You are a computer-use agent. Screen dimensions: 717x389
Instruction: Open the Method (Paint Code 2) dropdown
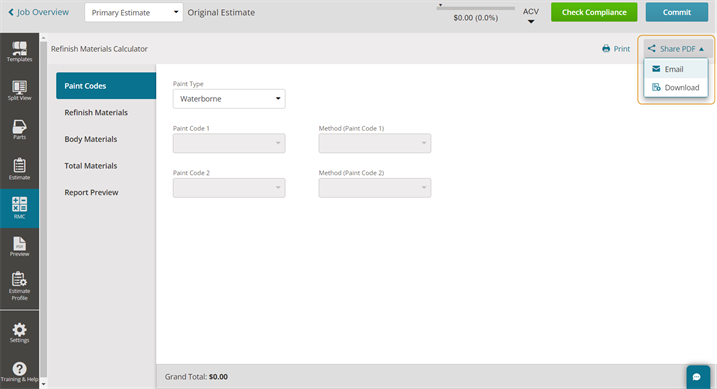[x=375, y=188]
